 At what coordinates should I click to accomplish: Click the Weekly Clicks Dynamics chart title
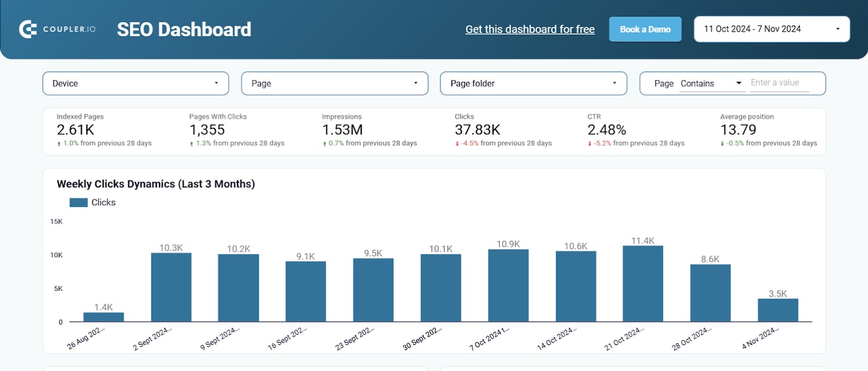point(156,184)
